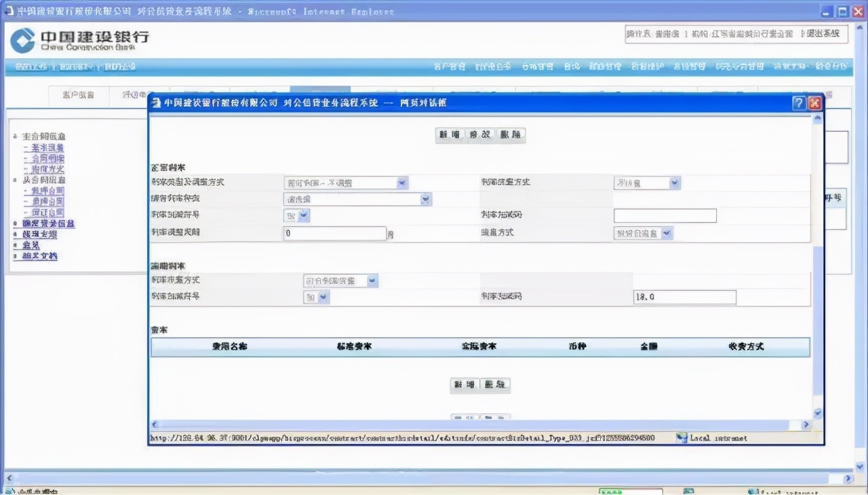868x495 pixels.
Task: Click the help question mark icon in dialog title bar
Action: 799,102
